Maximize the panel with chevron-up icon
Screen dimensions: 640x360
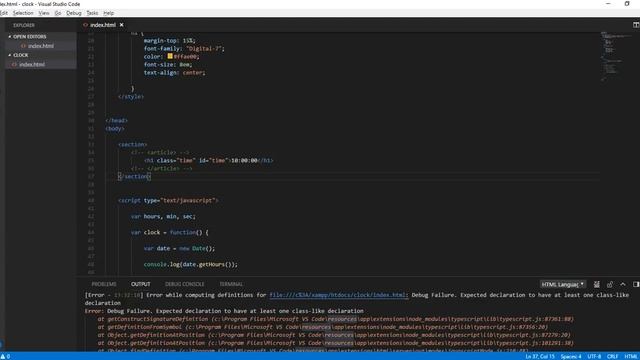click(x=623, y=284)
